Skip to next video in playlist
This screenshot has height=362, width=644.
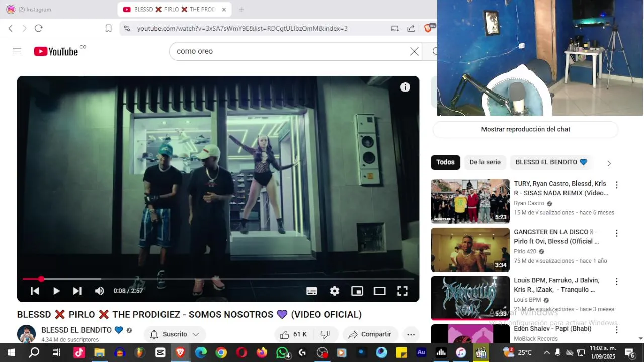(x=77, y=291)
